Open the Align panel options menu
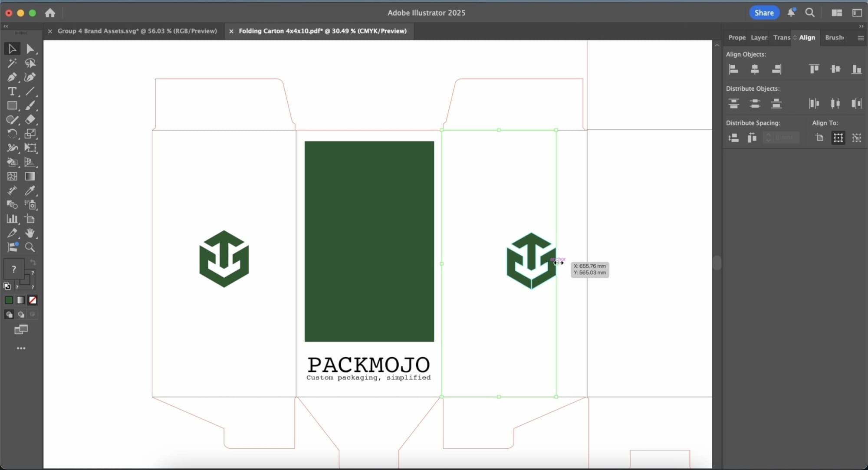Image resolution: width=868 pixels, height=470 pixels. click(x=861, y=38)
